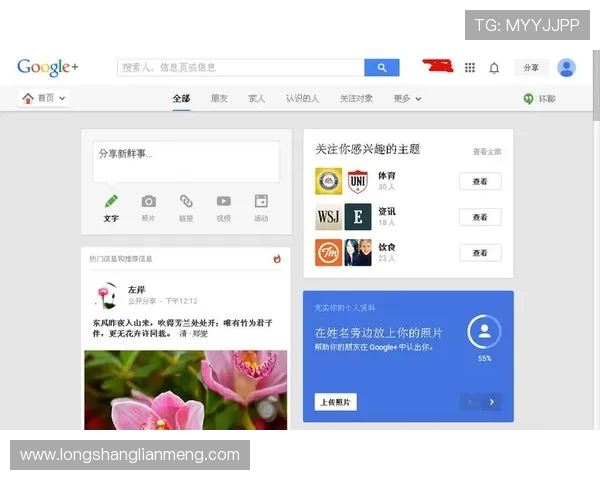Open the profile avatar icon

(x=566, y=68)
